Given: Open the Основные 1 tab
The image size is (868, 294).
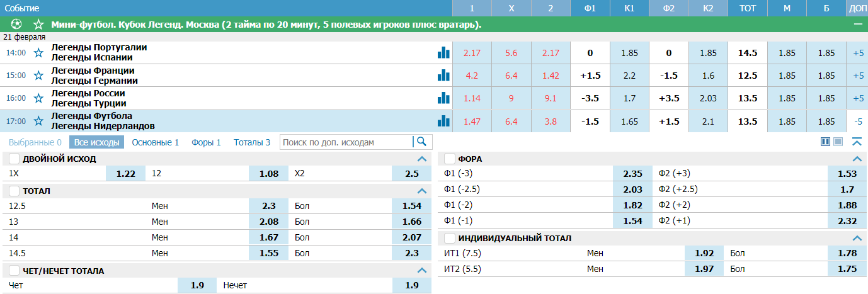Looking at the screenshot, I should coord(156,142).
